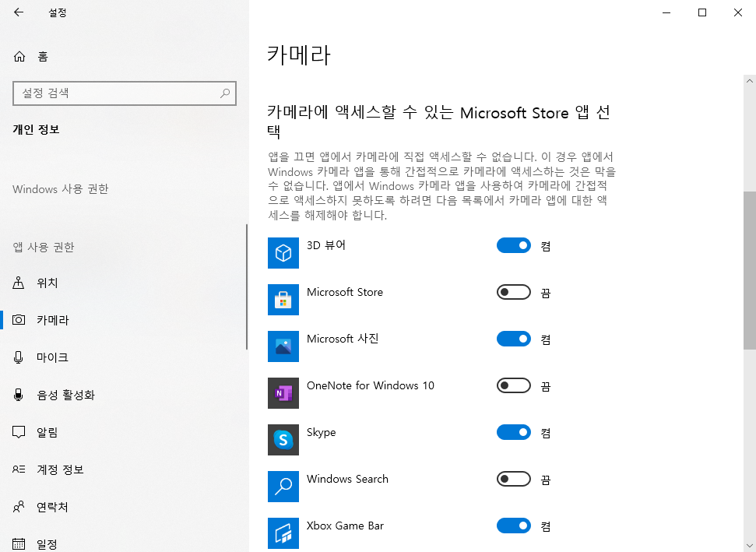
Task: Click the 앱 사용 권한 heading
Action: tap(44, 248)
